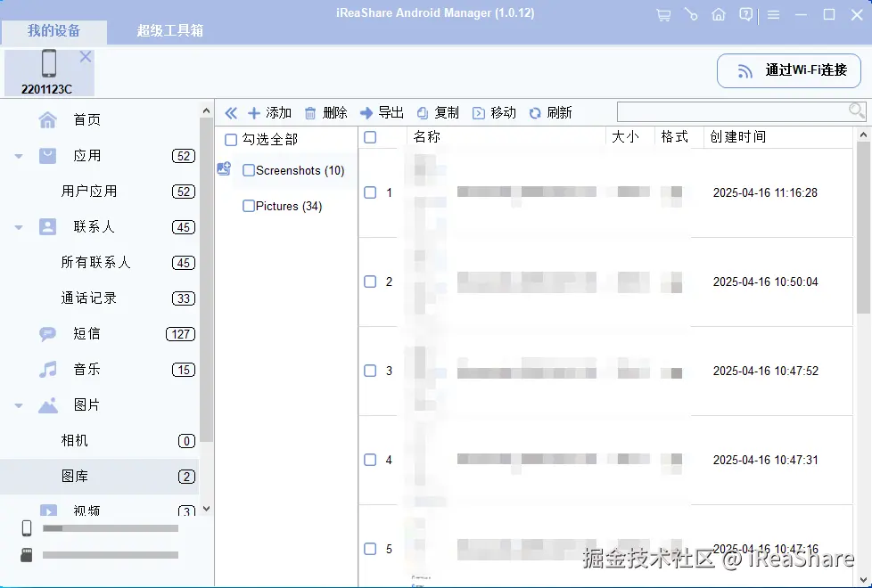The image size is (872, 588).
Task: Select the 我的设备 tab
Action: 53,29
